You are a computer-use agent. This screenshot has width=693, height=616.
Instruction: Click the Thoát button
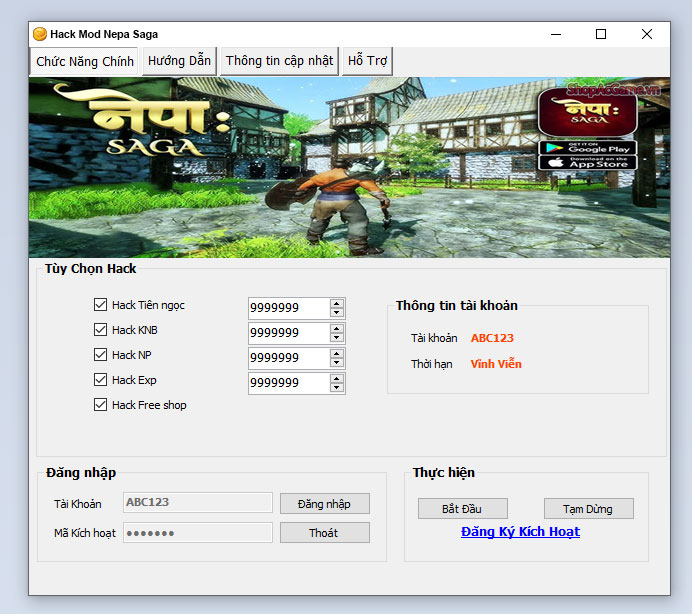324,533
